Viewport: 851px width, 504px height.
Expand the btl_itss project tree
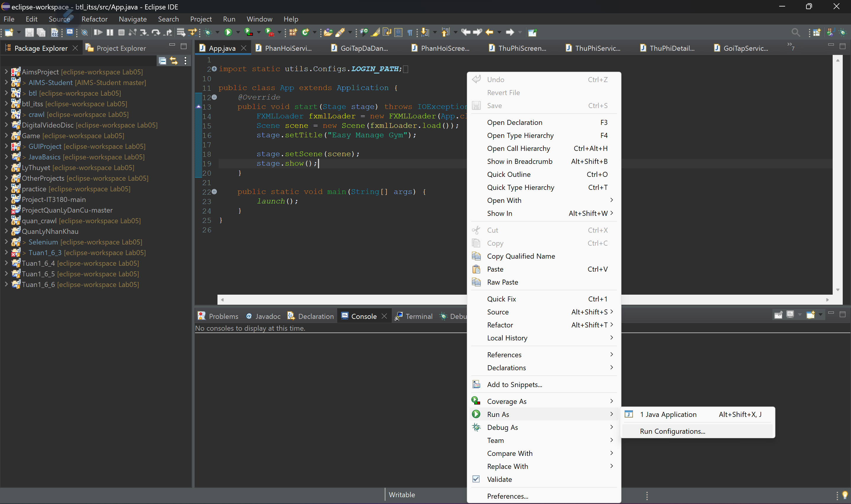(x=6, y=104)
